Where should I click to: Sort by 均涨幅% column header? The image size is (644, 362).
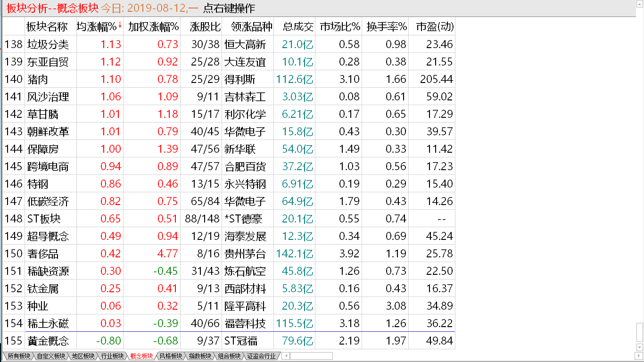99,27
